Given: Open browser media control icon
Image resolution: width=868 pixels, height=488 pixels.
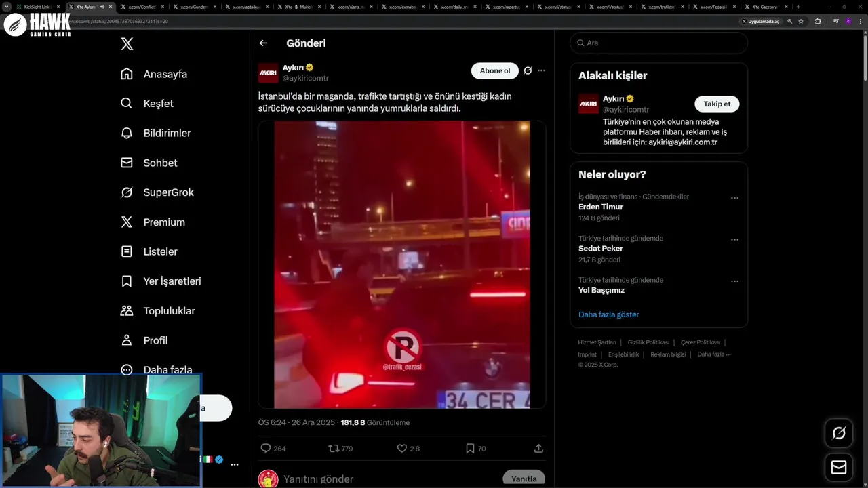Looking at the screenshot, I should (836, 21).
